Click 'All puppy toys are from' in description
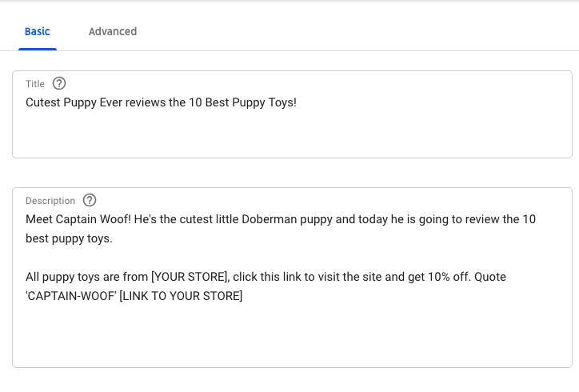 [x=86, y=277]
